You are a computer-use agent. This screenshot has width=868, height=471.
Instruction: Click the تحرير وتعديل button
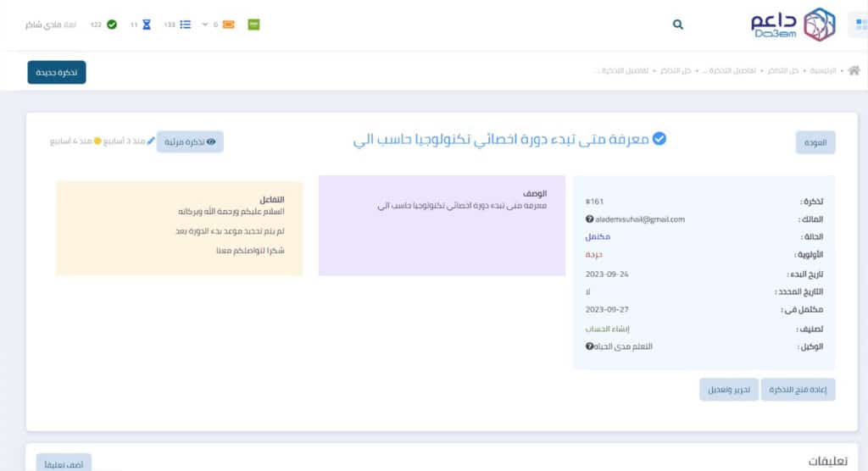coord(729,390)
